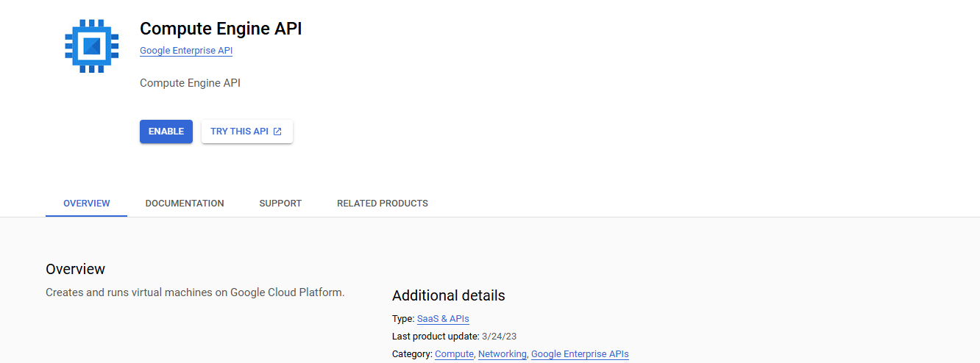Click the Overview section heading

tap(75, 269)
